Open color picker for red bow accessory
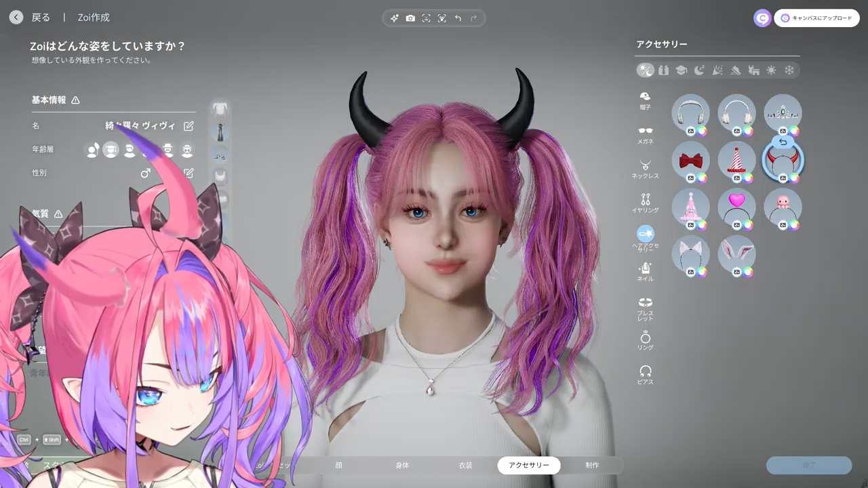Screen dimensions: 868x488 (x=701, y=178)
